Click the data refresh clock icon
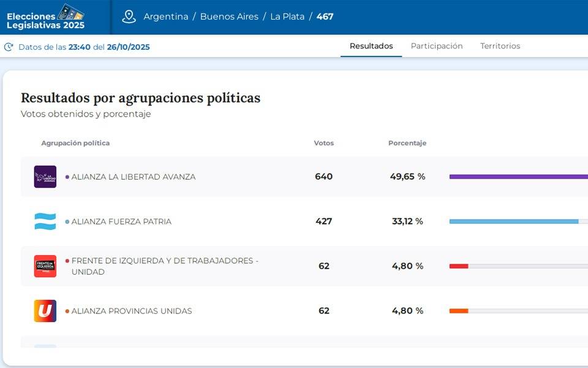This screenshot has height=368, width=588. 9,47
